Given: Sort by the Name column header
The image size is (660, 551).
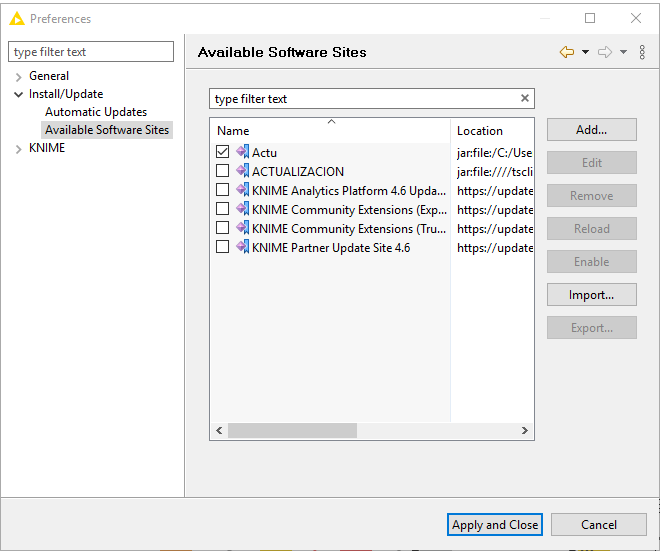Looking at the screenshot, I should tap(330, 130).
